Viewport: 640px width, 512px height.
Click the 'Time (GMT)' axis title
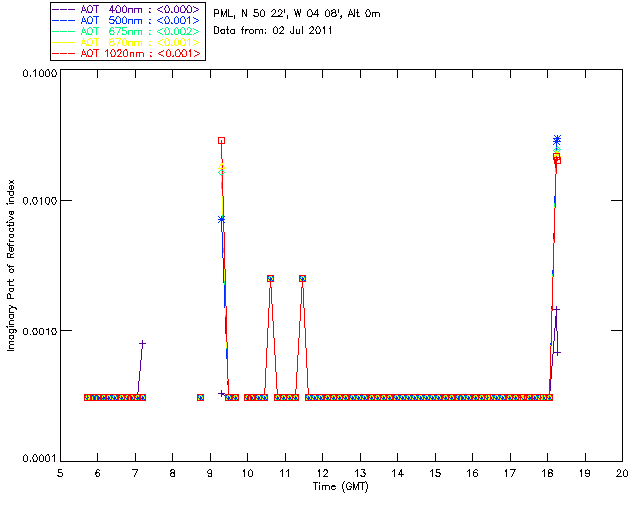pos(341,487)
